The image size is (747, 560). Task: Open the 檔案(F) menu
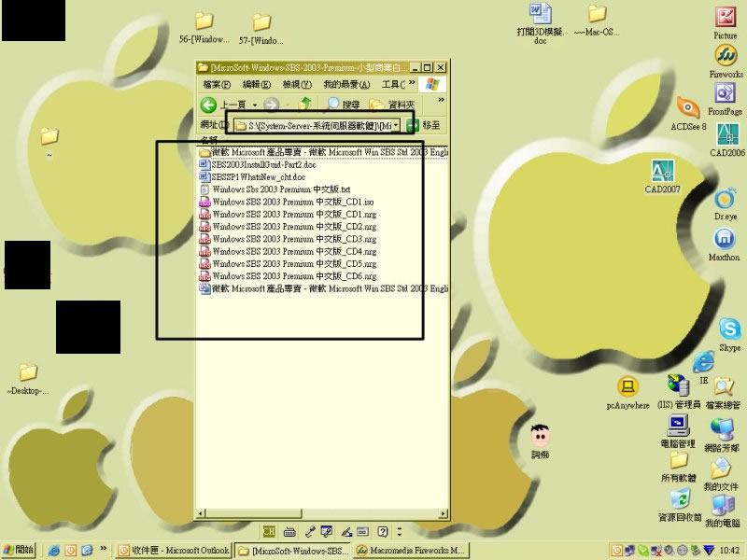[217, 85]
